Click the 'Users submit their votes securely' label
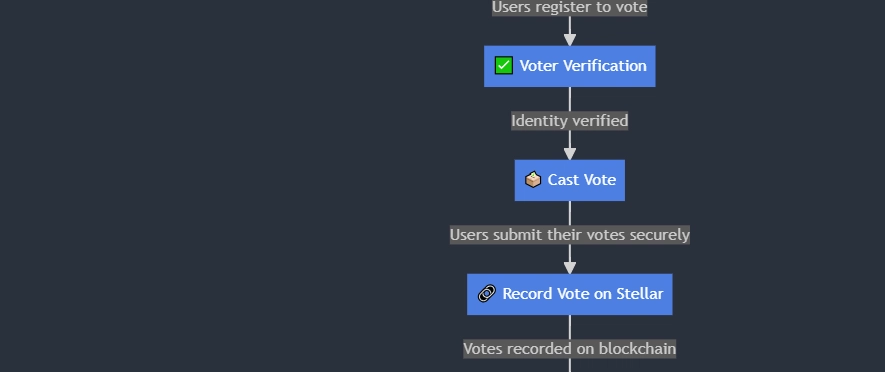This screenshot has width=885, height=372. click(569, 235)
